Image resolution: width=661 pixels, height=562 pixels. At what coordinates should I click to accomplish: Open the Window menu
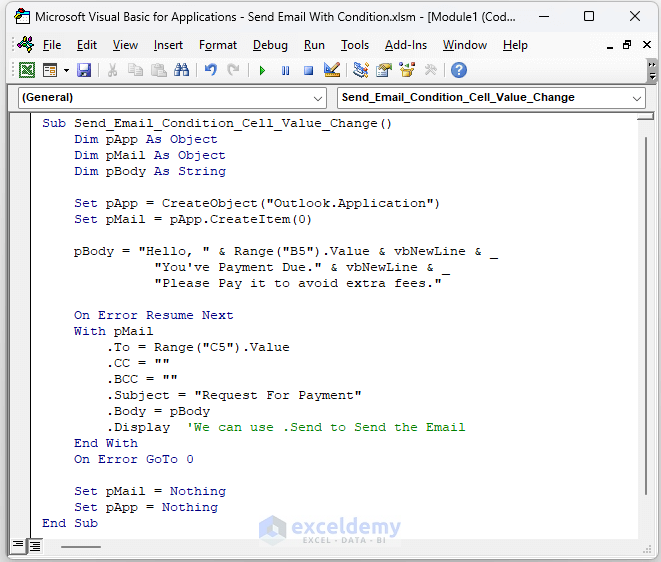point(465,45)
